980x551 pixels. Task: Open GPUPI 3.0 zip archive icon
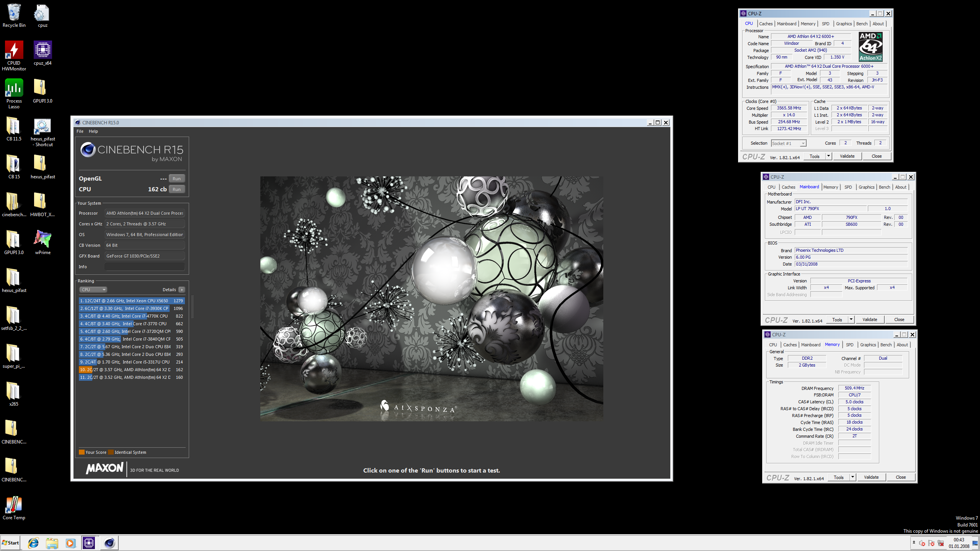[42, 91]
